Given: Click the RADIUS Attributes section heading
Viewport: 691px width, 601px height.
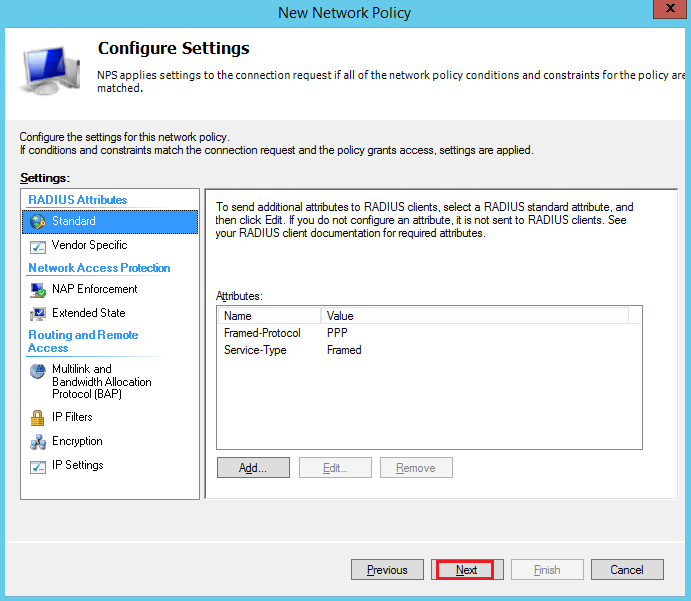Looking at the screenshot, I should (x=78, y=200).
